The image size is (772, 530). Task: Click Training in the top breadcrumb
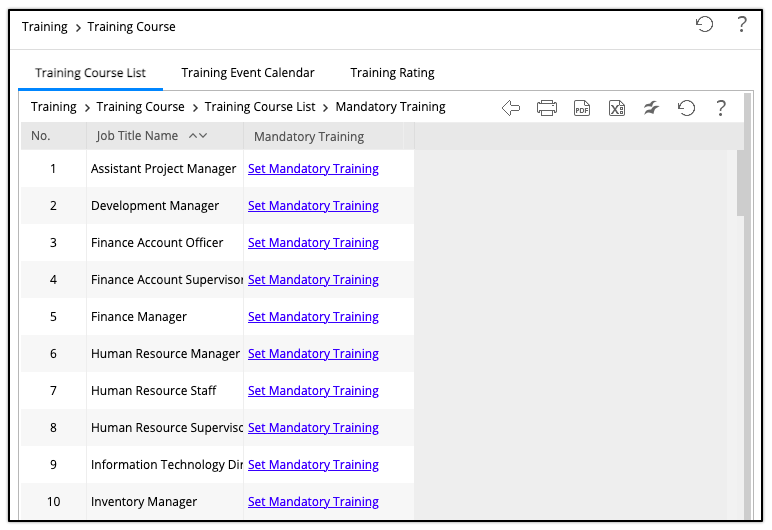click(44, 27)
